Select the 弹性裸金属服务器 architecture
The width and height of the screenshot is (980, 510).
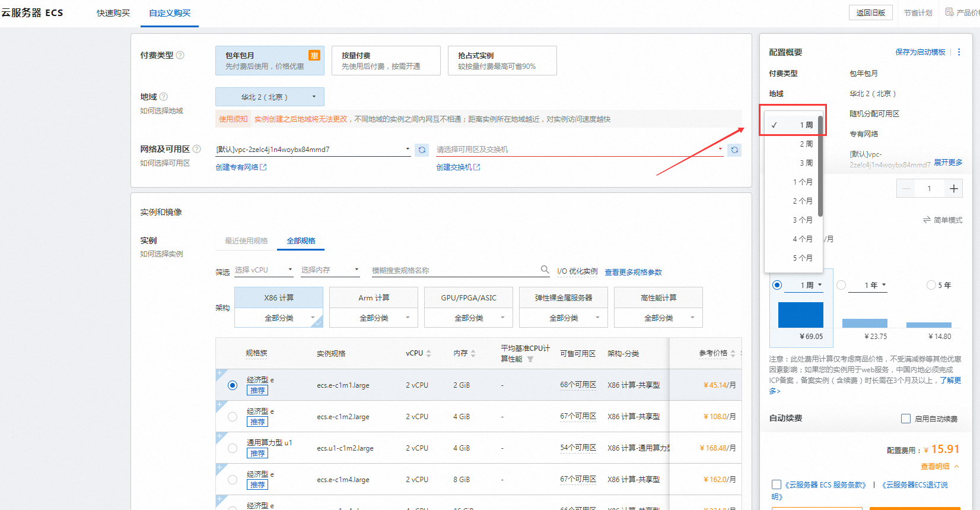pyautogui.click(x=564, y=297)
